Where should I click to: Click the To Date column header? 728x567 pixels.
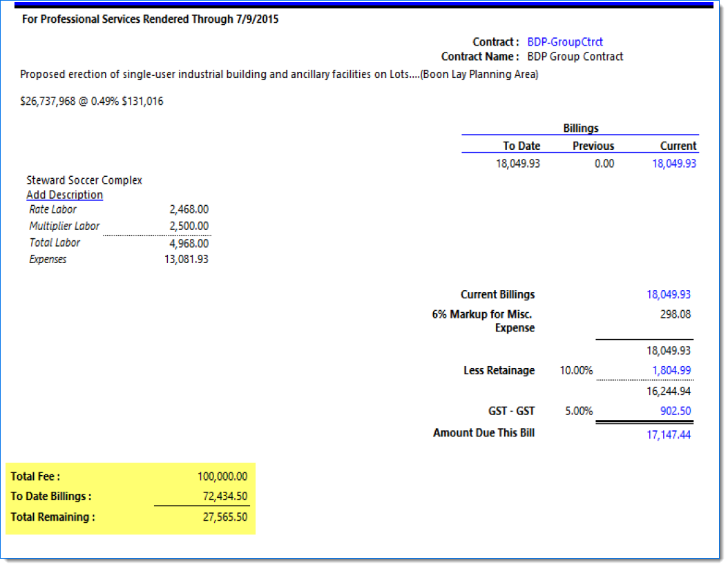[521, 146]
